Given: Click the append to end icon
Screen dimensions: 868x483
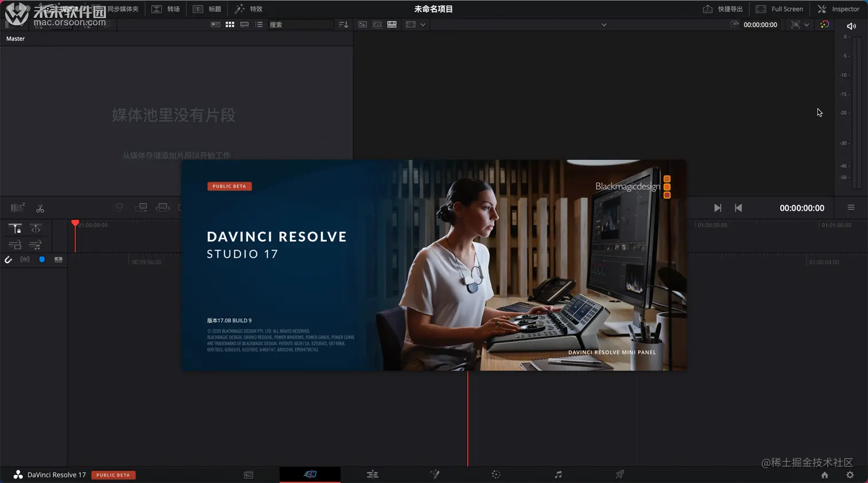Looking at the screenshot, I should (x=141, y=207).
